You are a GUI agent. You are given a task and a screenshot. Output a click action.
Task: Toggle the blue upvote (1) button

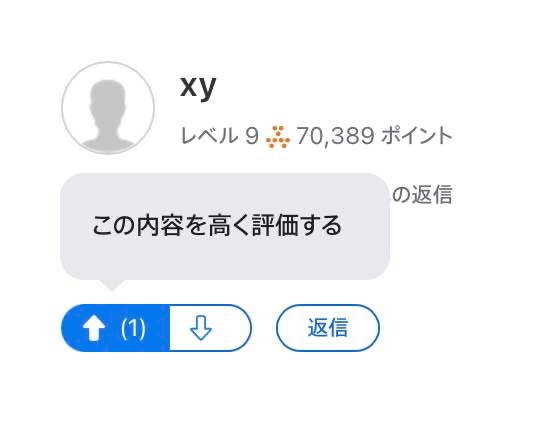click(x=116, y=328)
